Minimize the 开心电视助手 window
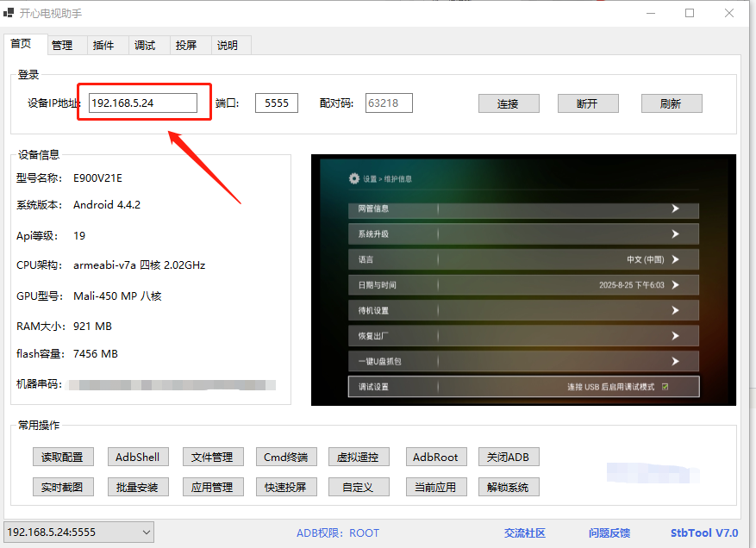 pyautogui.click(x=651, y=13)
